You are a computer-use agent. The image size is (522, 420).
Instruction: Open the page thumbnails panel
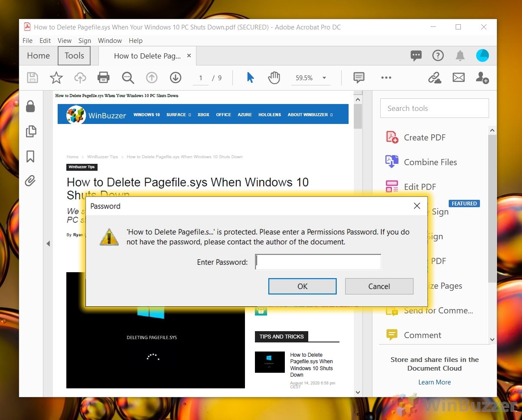[x=31, y=131]
